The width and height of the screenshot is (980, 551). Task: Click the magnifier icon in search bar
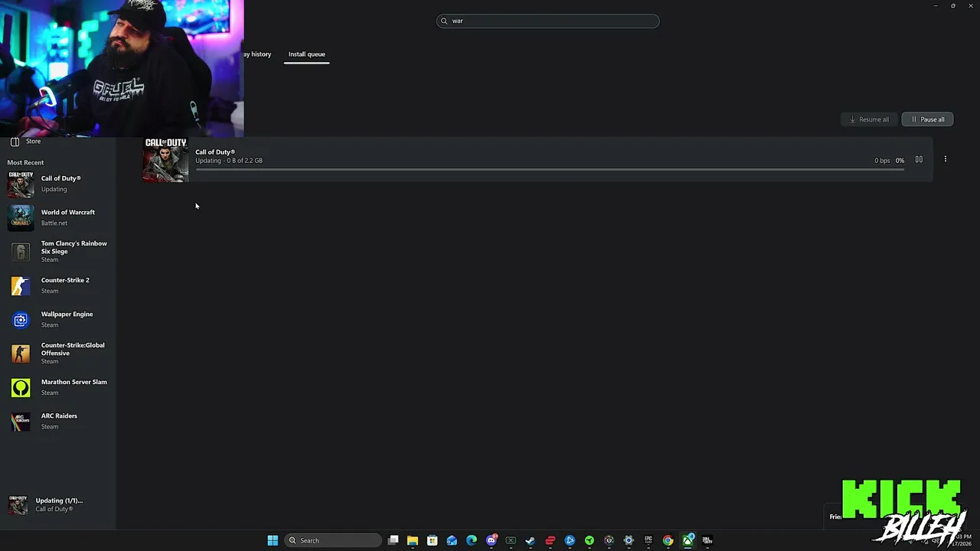(x=444, y=21)
